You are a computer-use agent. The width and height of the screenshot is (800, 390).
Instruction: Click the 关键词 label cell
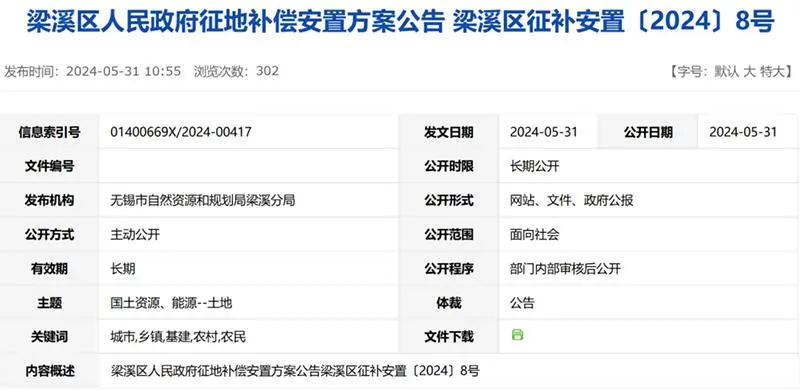point(49,337)
